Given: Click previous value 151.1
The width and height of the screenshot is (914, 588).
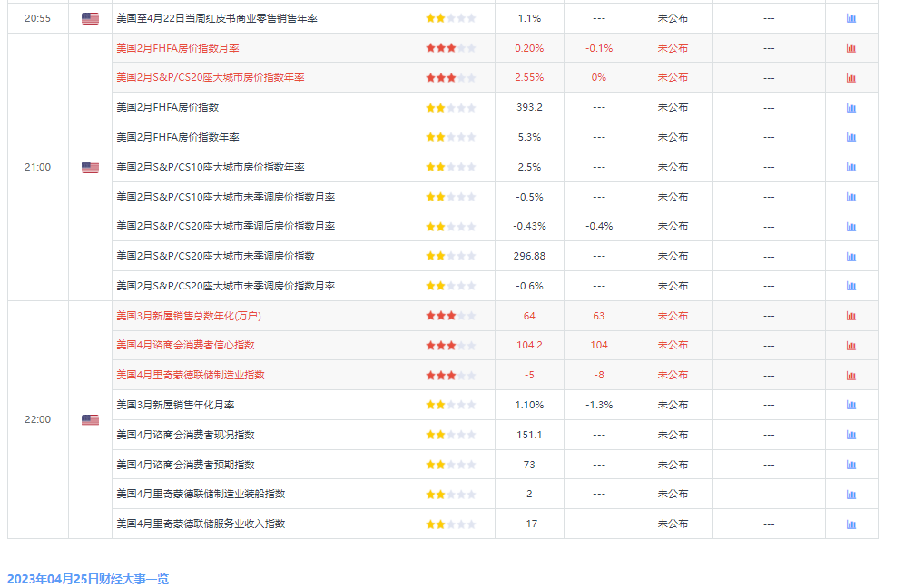Looking at the screenshot, I should point(529,435).
